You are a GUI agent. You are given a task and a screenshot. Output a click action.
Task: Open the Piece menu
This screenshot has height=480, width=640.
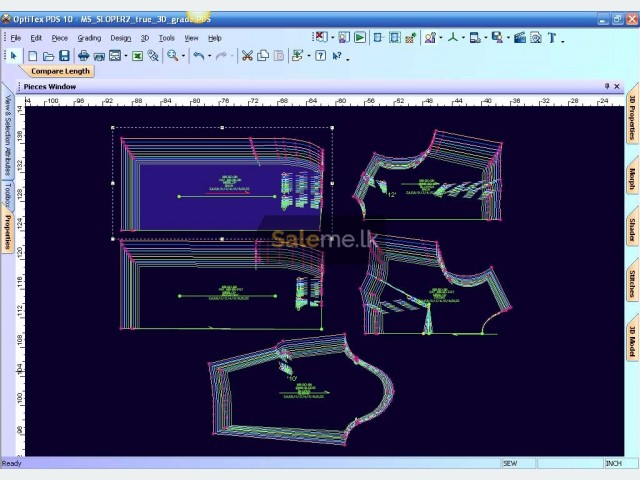60,38
